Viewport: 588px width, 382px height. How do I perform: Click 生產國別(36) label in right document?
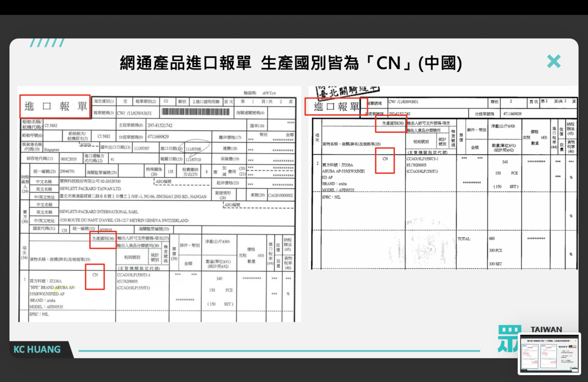[393, 123]
